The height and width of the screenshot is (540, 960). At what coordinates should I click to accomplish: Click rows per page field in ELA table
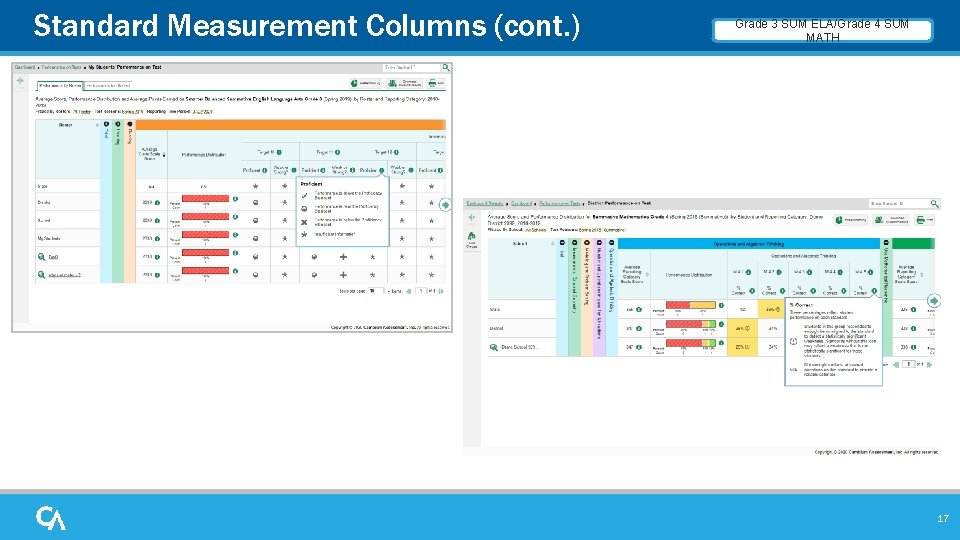pos(376,291)
